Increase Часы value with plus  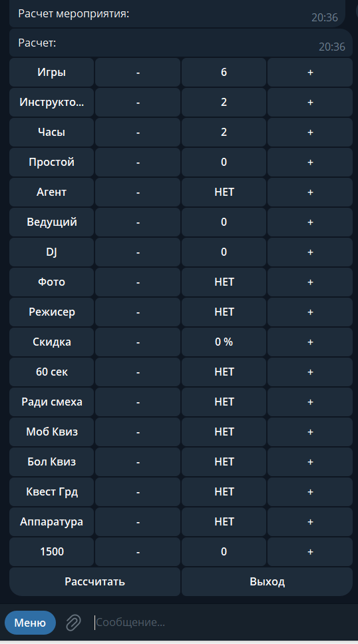pos(310,133)
